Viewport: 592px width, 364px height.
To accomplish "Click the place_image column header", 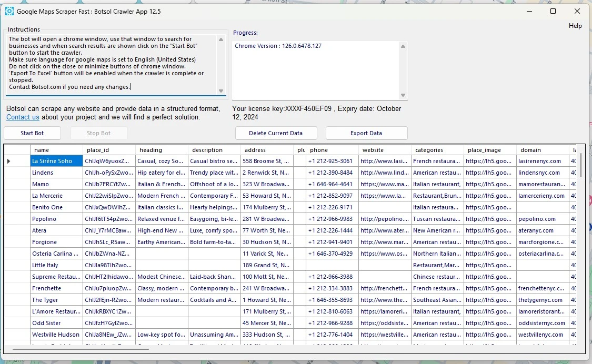I will tap(490, 150).
